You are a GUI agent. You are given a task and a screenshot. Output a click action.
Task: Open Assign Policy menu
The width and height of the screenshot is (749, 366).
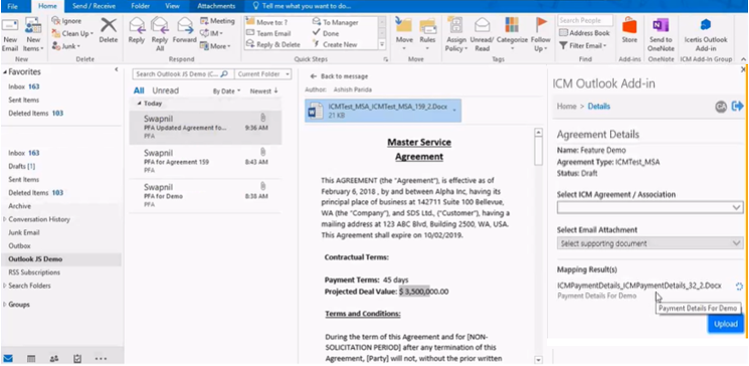pyautogui.click(x=456, y=34)
